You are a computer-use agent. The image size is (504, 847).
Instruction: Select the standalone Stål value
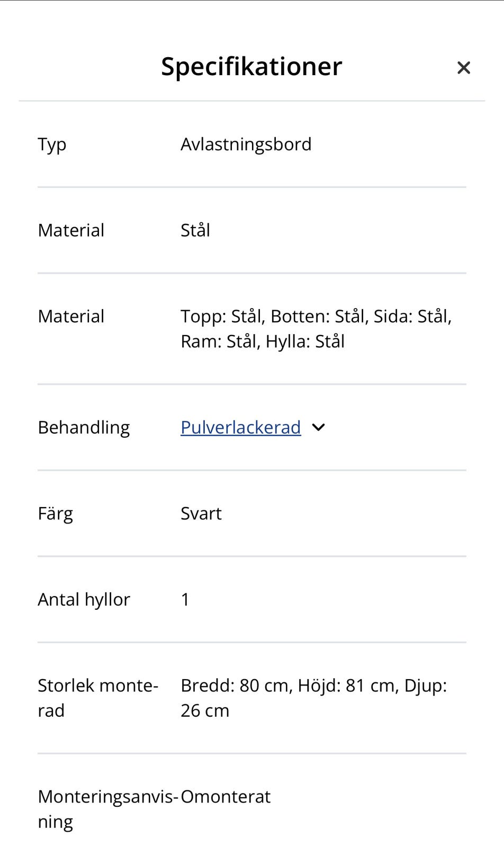tap(195, 230)
